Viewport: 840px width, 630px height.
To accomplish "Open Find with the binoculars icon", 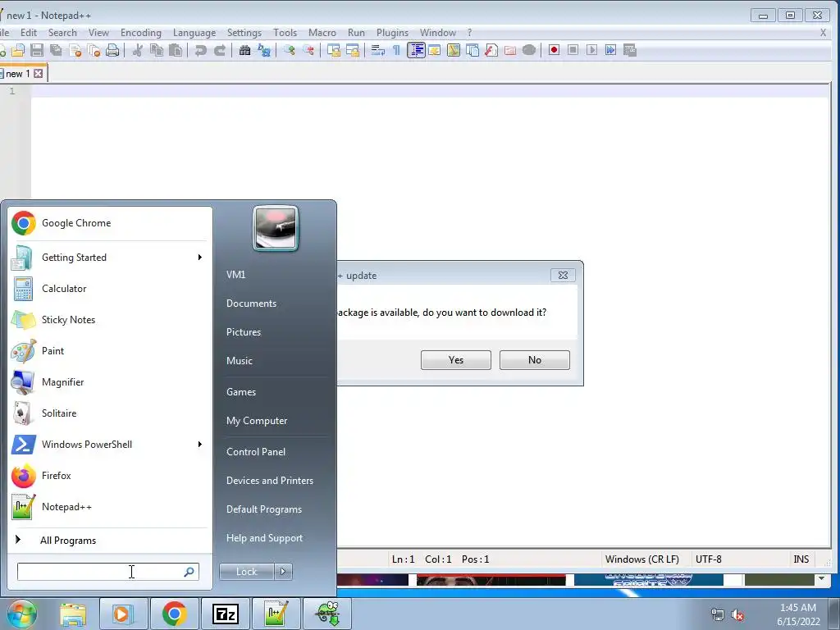I will (244, 50).
